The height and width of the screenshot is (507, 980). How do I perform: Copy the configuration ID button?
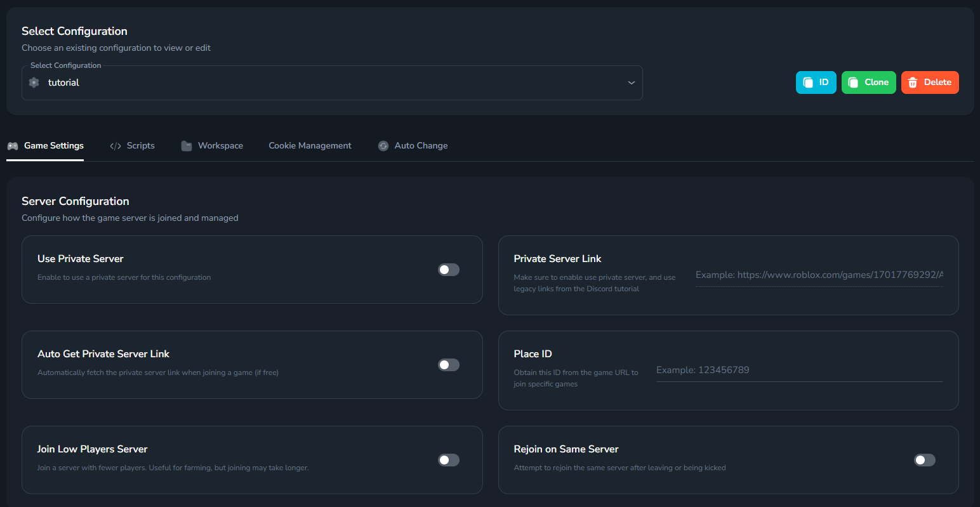pos(816,82)
